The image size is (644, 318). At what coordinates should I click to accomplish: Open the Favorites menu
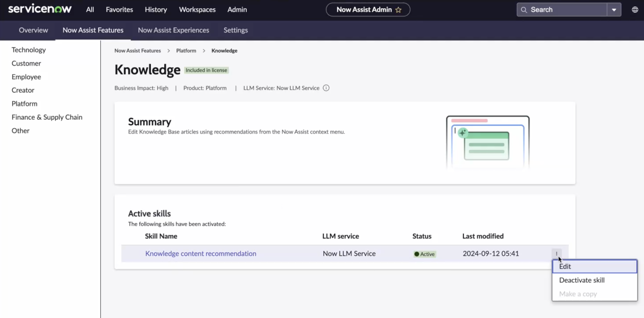pyautogui.click(x=119, y=9)
